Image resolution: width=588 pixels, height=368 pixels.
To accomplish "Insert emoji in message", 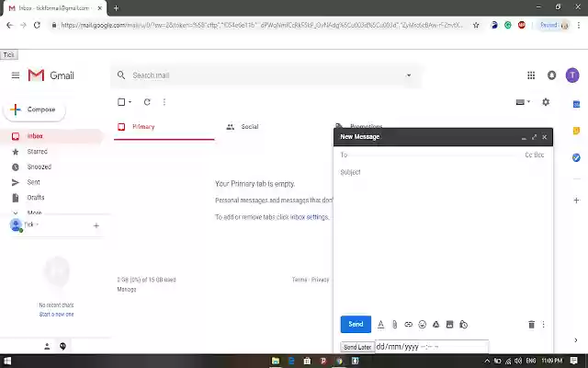I will tap(423, 325).
